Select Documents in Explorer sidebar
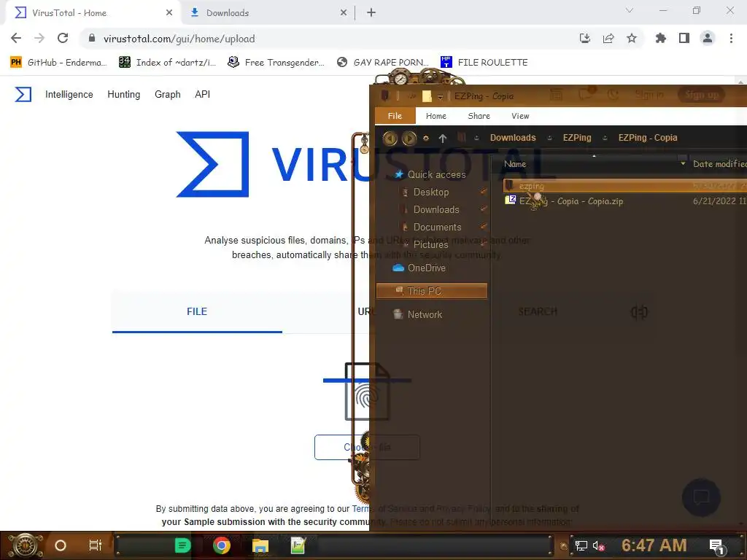Screen dimensions: 747x560 438,227
